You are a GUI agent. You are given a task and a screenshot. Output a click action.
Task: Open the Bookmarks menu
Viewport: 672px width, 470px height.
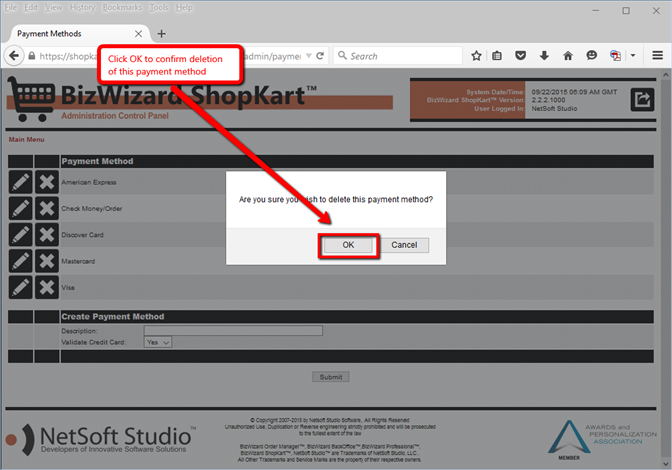(x=122, y=8)
